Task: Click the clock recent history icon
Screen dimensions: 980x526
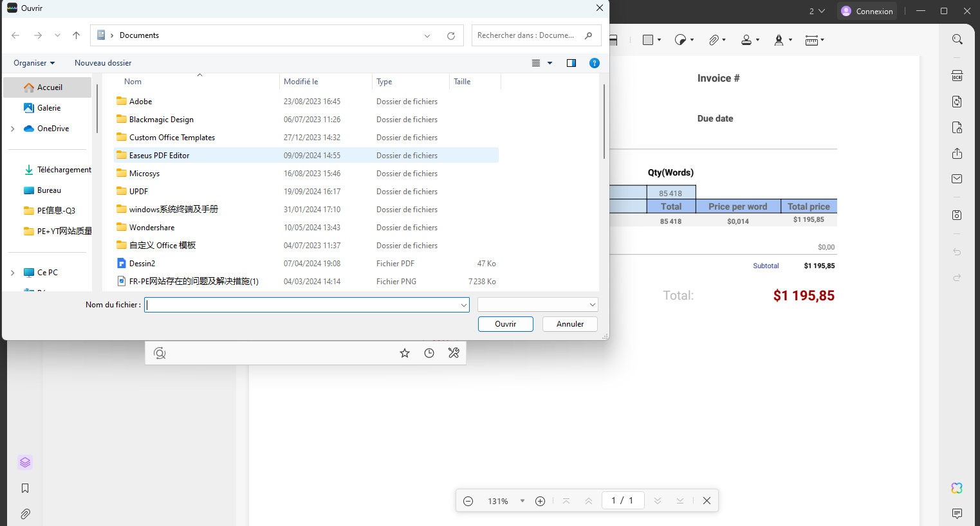Action: point(429,353)
